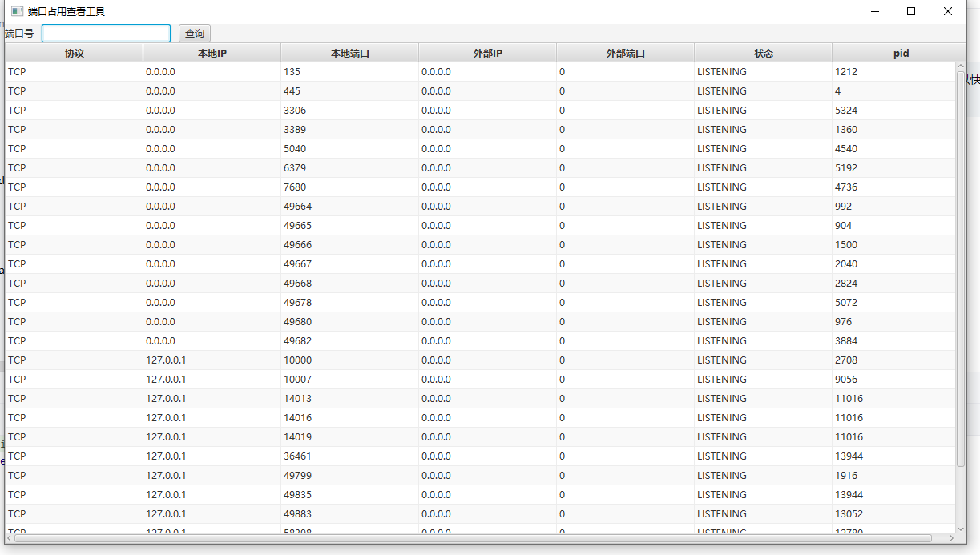Image resolution: width=980 pixels, height=555 pixels.
Task: Click the app icon in title bar
Action: pos(17,12)
